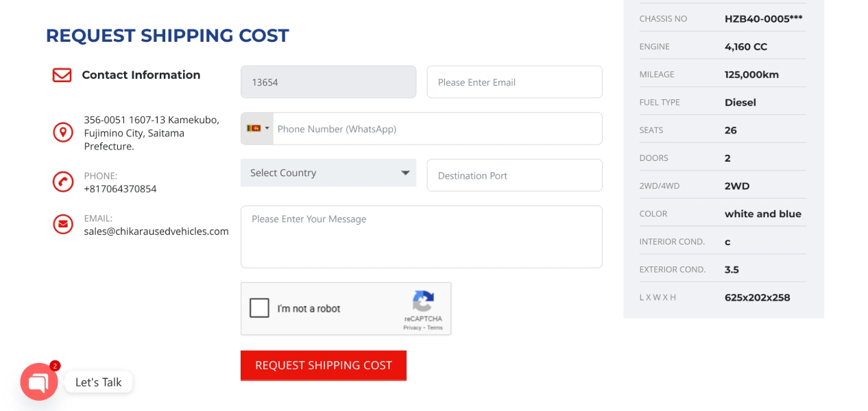Expand the phone country code selector arrow
This screenshot has width=868, height=411.
267,128
